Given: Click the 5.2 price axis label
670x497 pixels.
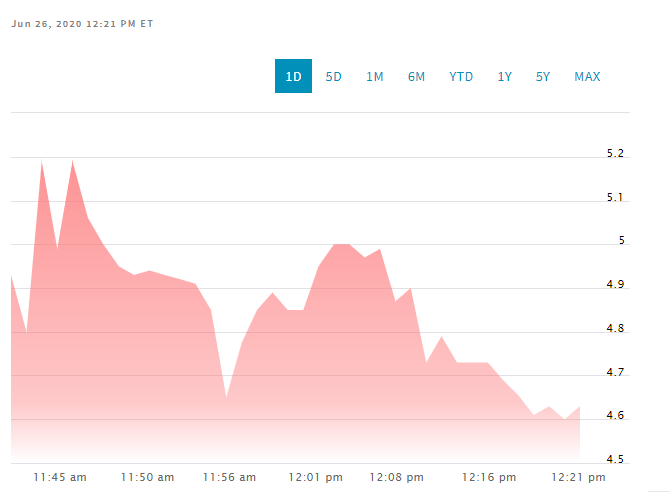Looking at the screenshot, I should [x=615, y=153].
